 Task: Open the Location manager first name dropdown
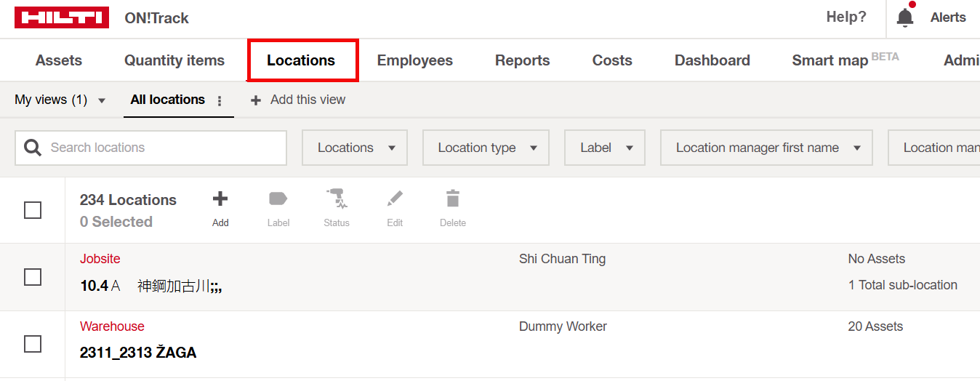[x=766, y=148]
